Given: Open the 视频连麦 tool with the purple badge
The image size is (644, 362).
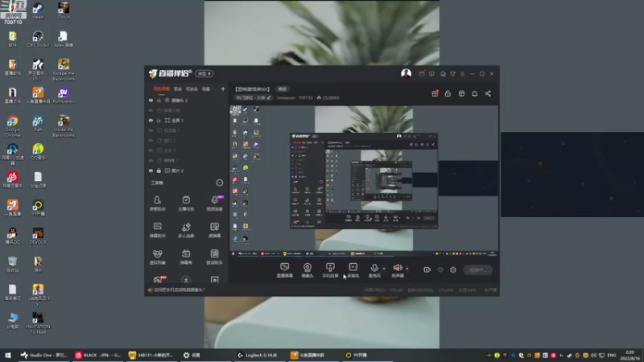Looking at the screenshot, I should point(214,203).
